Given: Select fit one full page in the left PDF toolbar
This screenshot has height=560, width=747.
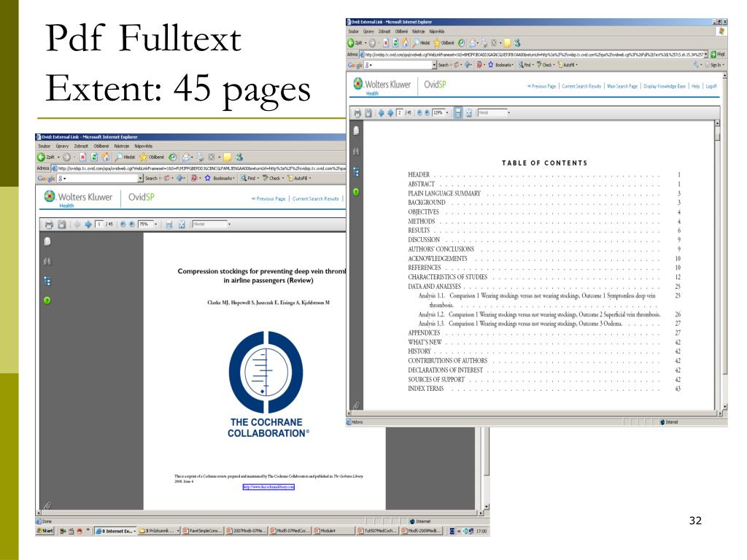Looking at the screenshot, I should 182,225.
